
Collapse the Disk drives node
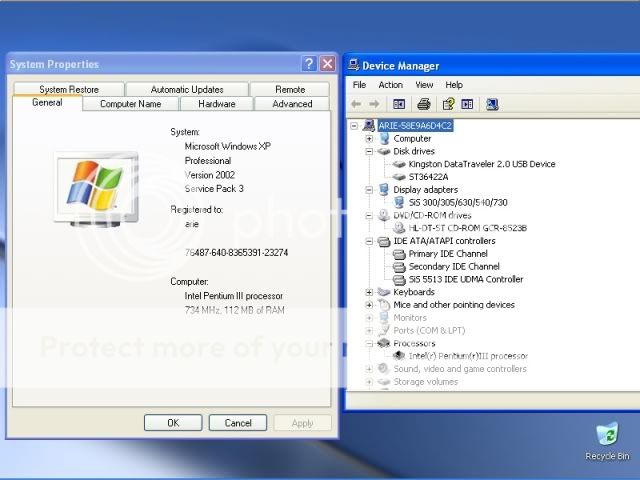click(x=369, y=151)
